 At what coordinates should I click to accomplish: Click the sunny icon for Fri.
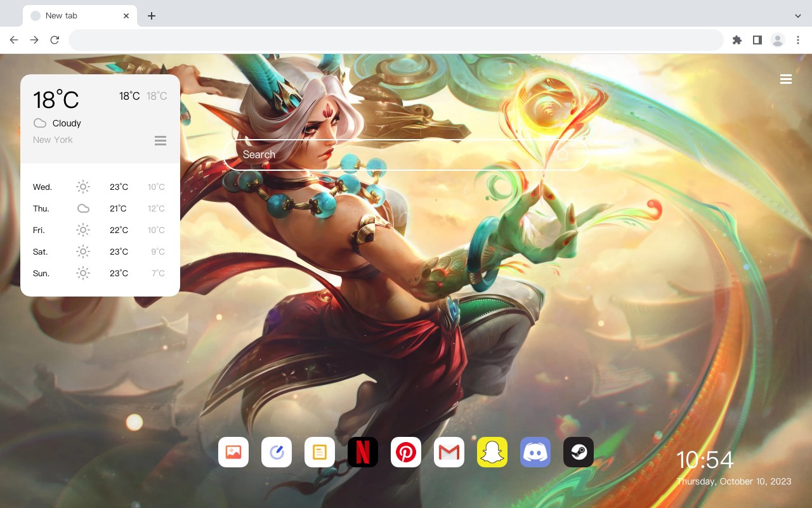83,230
